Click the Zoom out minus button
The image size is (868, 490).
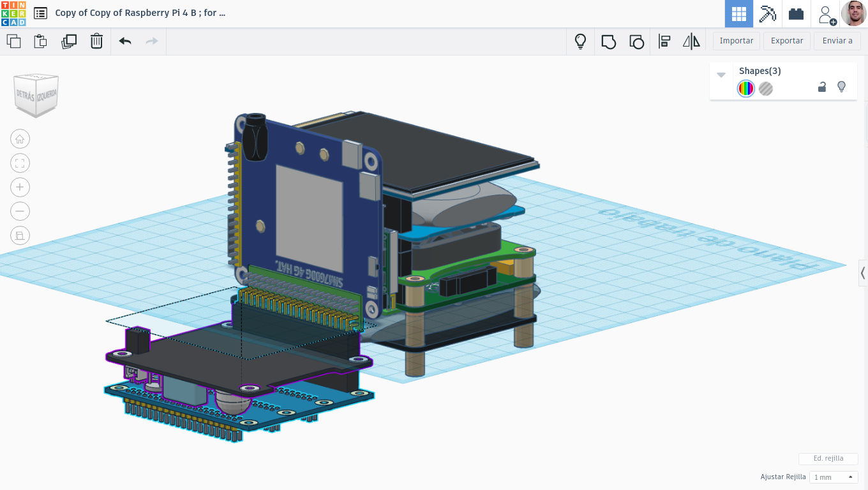pos(20,211)
